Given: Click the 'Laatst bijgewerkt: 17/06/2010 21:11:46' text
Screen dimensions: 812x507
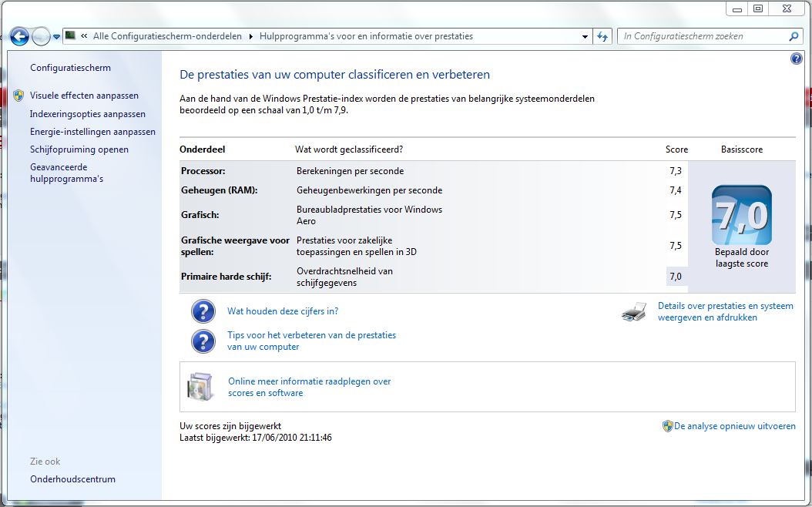Looking at the screenshot, I should pos(256,438).
